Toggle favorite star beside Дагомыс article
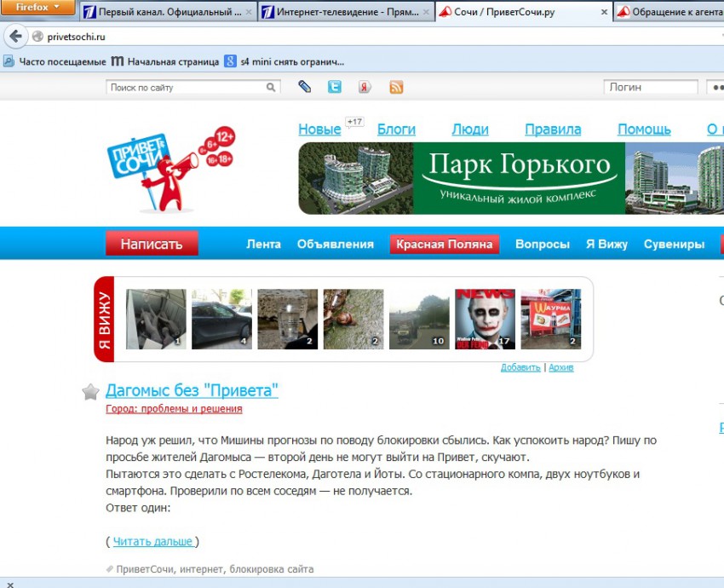Viewport: 724px width, 588px height. coord(90,392)
